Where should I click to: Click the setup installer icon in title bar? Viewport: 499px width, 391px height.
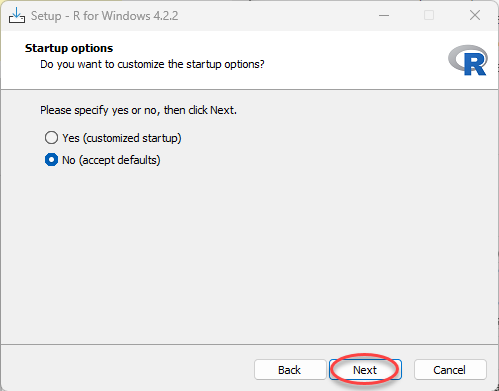pyautogui.click(x=17, y=16)
